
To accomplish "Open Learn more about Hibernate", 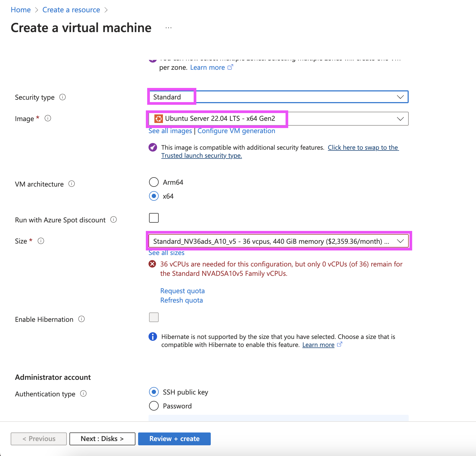I will [x=318, y=345].
